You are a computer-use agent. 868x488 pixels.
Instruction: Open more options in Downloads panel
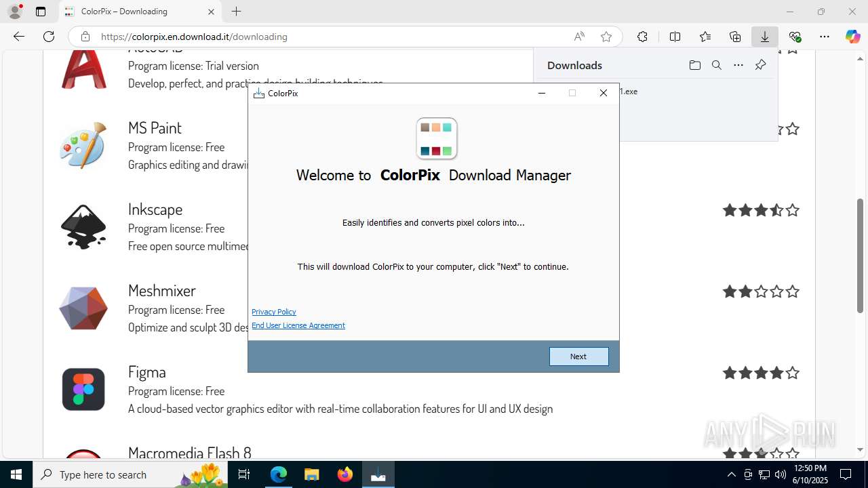[x=738, y=65]
